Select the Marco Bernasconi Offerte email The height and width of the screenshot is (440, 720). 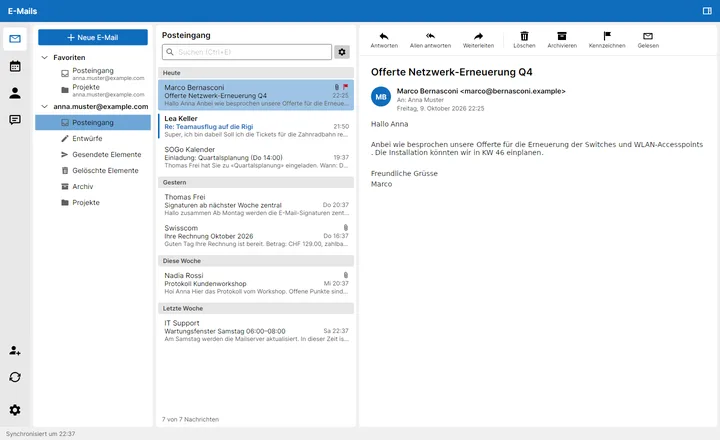tap(256, 95)
